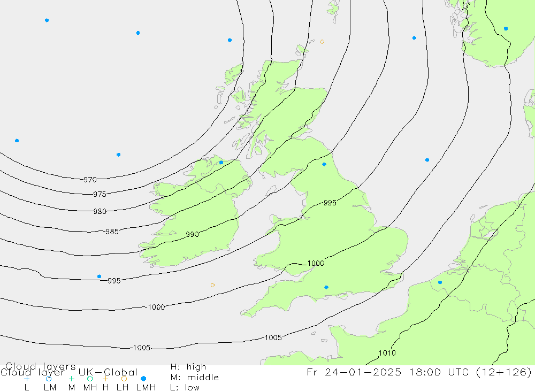Screen dimensions: 535x392
Task: Select the 1005 label at the bottom left
Action: pos(142,348)
